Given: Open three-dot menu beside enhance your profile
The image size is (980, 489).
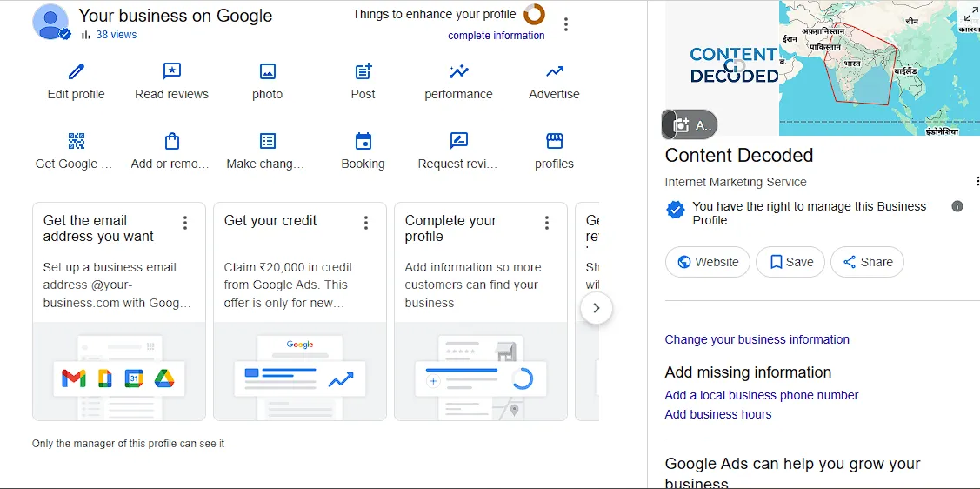Looking at the screenshot, I should 565,24.
